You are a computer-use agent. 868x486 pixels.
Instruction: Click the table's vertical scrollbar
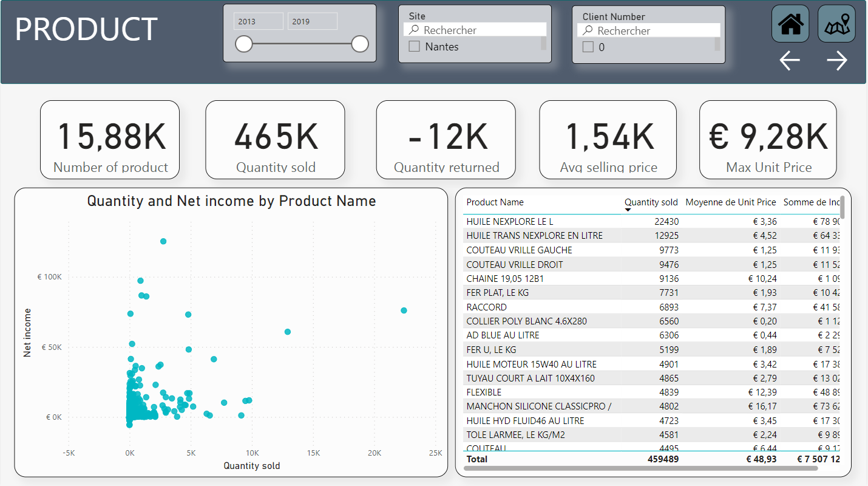[843, 208]
